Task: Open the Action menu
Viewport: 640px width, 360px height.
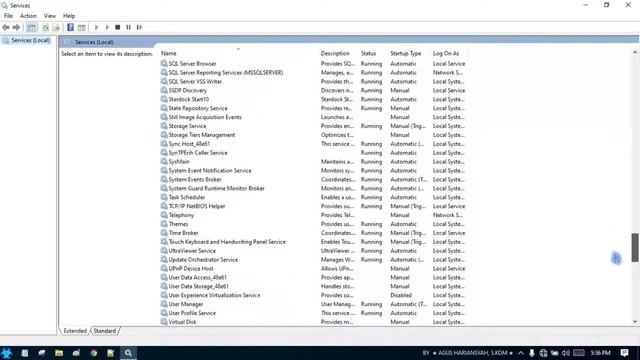Action: (28, 16)
